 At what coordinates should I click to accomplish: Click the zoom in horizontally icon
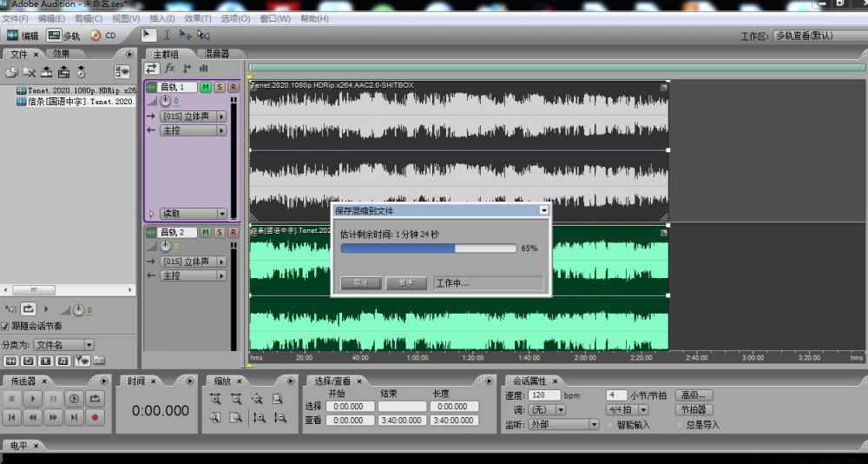click(215, 398)
